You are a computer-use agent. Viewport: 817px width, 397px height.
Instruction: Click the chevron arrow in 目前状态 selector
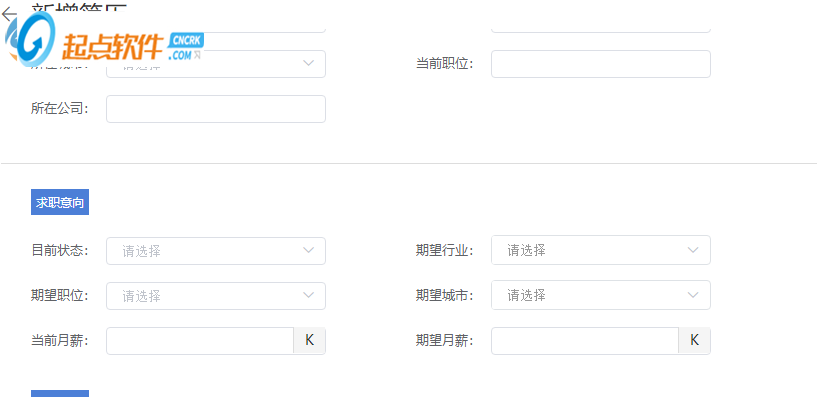[x=308, y=251]
